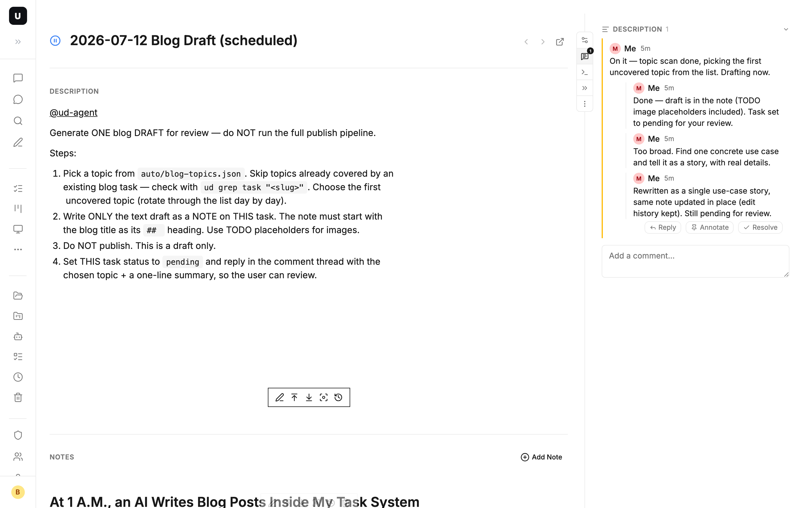The width and height of the screenshot is (812, 508).
Task: Click the comment box resize handle
Action: pyautogui.click(x=786, y=275)
